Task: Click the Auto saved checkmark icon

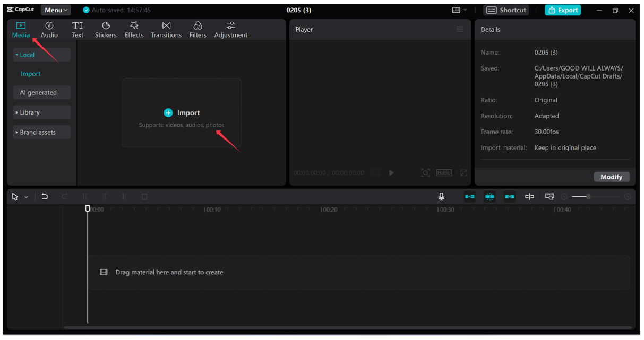Action: coord(87,10)
